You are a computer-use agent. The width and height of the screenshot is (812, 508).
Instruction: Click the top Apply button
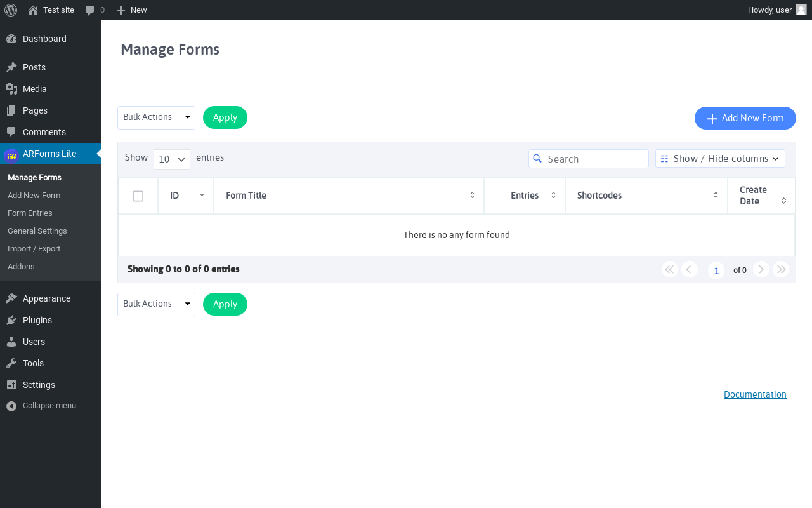225,117
